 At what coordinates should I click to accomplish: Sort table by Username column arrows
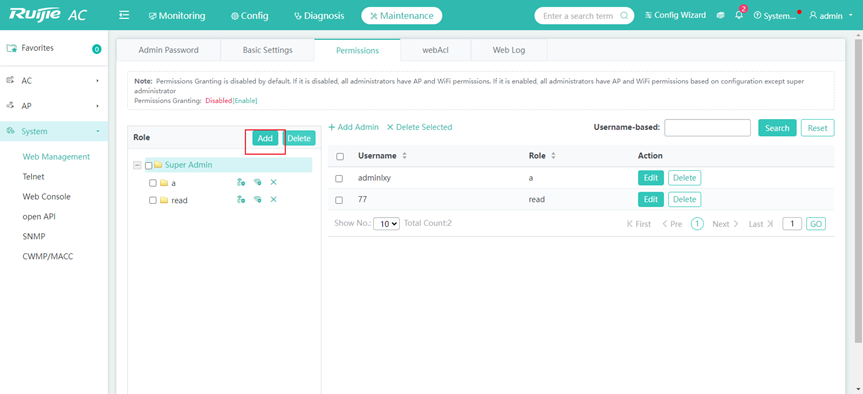point(405,156)
